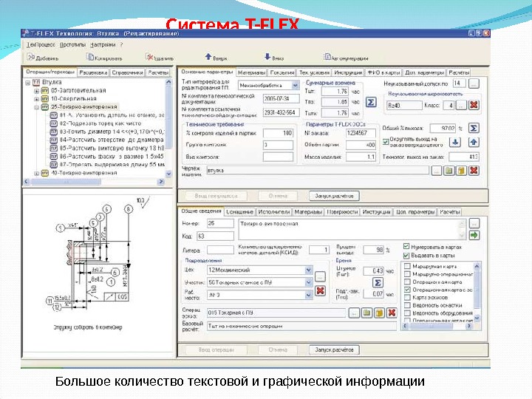
Task: Click folder icon in Операц. эскиз row
Action: pyautogui.click(x=366, y=313)
